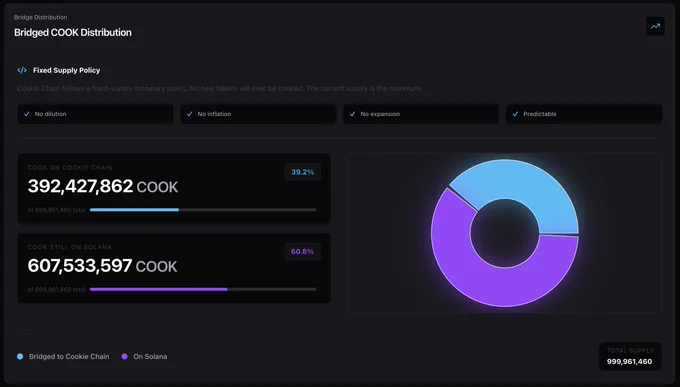The image size is (680, 387).
Task: Click the total supply 999,961,460 box
Action: (x=630, y=357)
